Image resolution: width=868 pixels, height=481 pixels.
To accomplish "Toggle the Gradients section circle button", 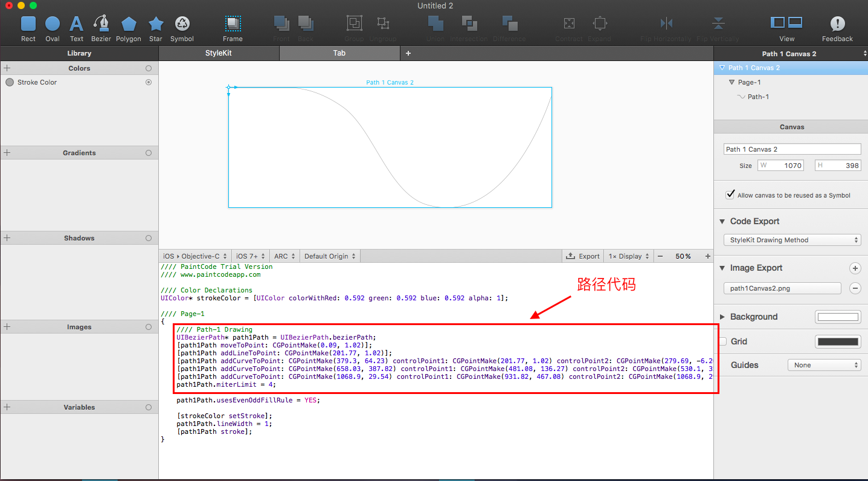I will (x=149, y=153).
